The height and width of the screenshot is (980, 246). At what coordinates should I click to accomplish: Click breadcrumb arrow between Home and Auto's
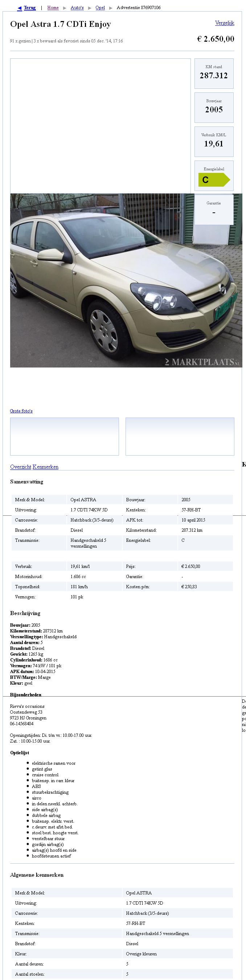pos(65,8)
